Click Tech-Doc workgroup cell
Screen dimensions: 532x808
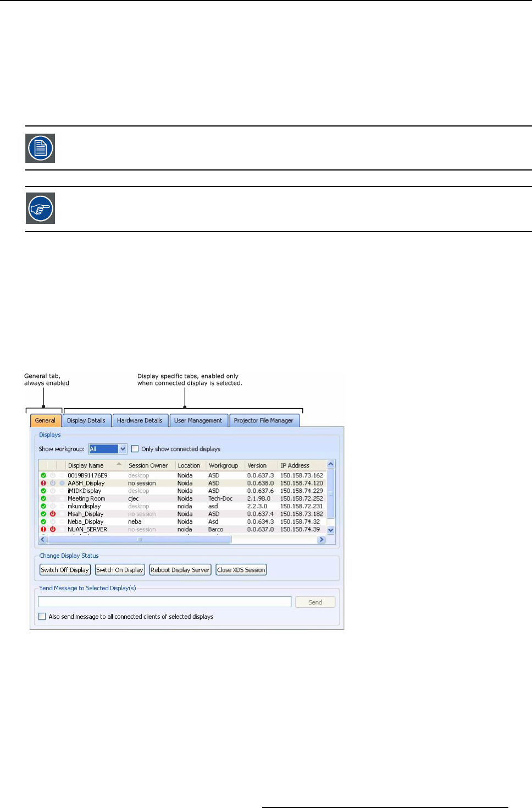click(x=220, y=498)
